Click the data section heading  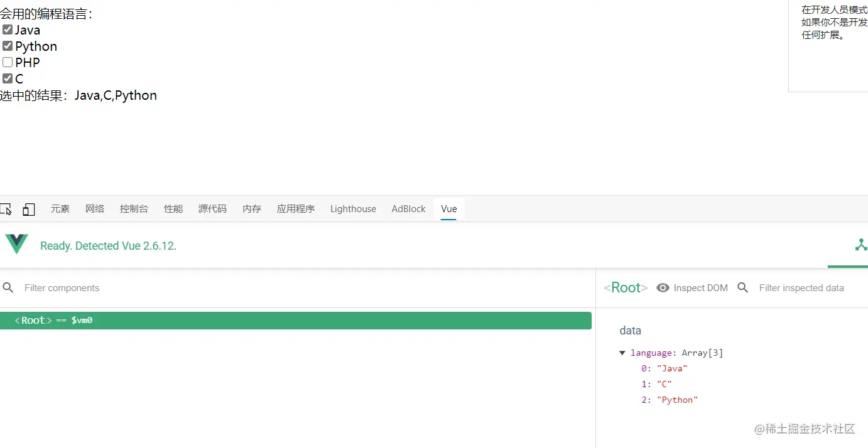pyautogui.click(x=631, y=331)
